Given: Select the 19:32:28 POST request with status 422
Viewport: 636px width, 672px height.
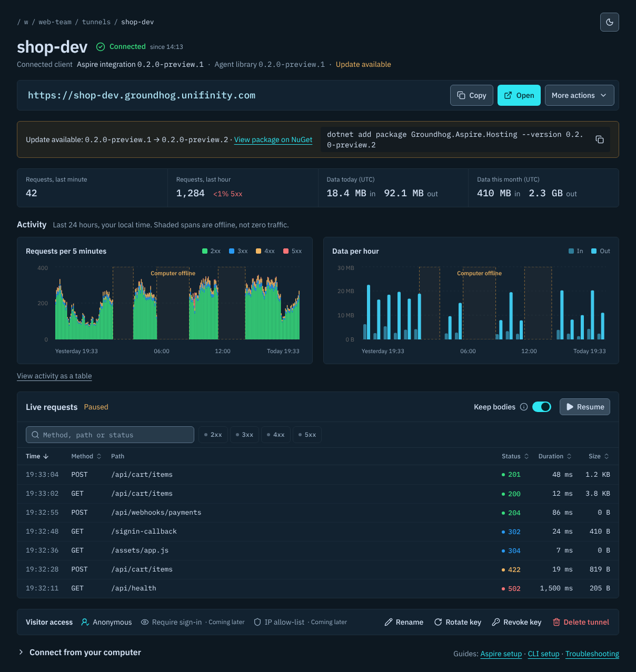Looking at the screenshot, I should pyautogui.click(x=318, y=569).
